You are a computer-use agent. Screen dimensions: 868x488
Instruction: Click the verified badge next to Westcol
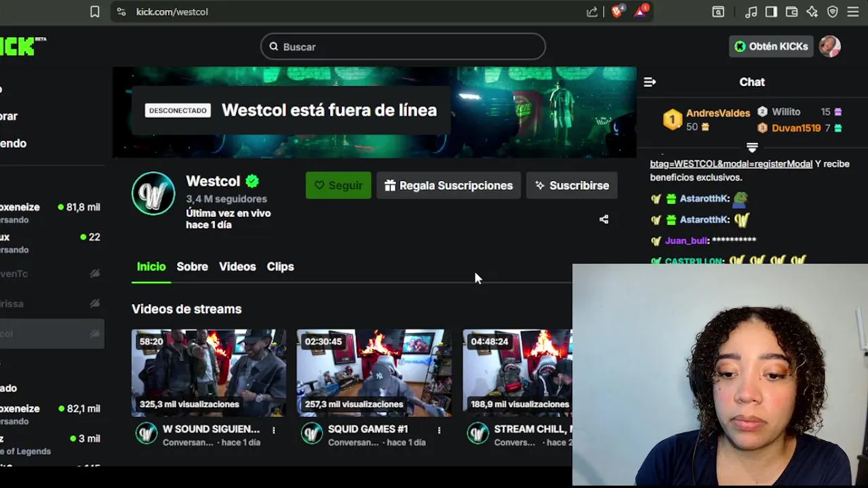pos(252,181)
